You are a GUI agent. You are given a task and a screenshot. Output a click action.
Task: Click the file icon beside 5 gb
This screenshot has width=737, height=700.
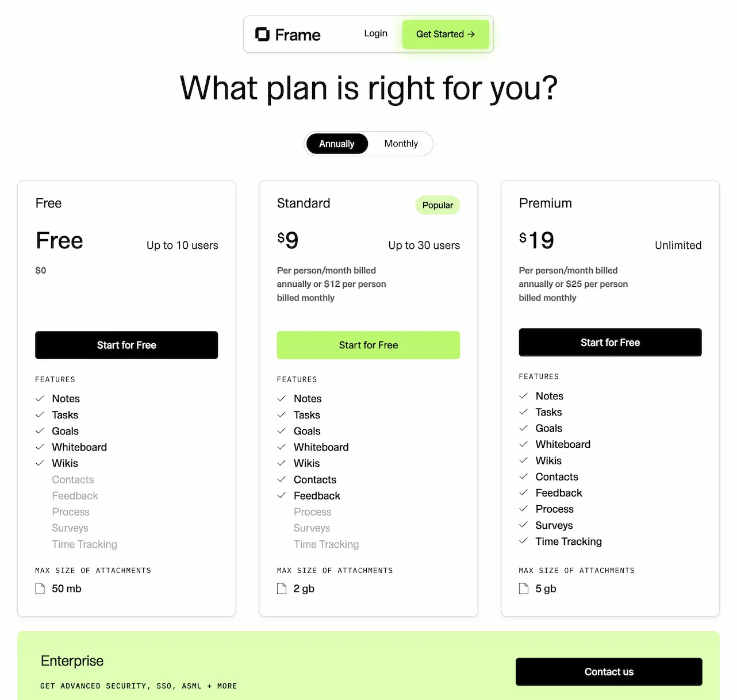pos(524,589)
